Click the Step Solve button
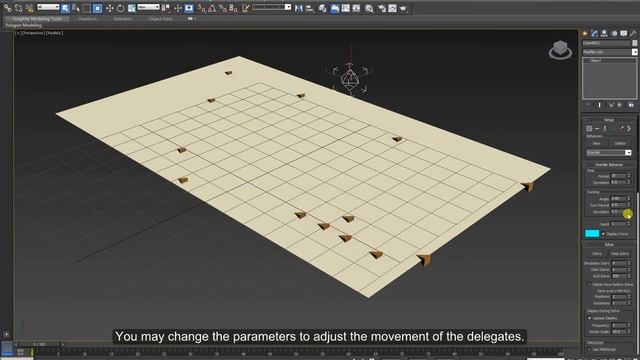 pyautogui.click(x=620, y=254)
